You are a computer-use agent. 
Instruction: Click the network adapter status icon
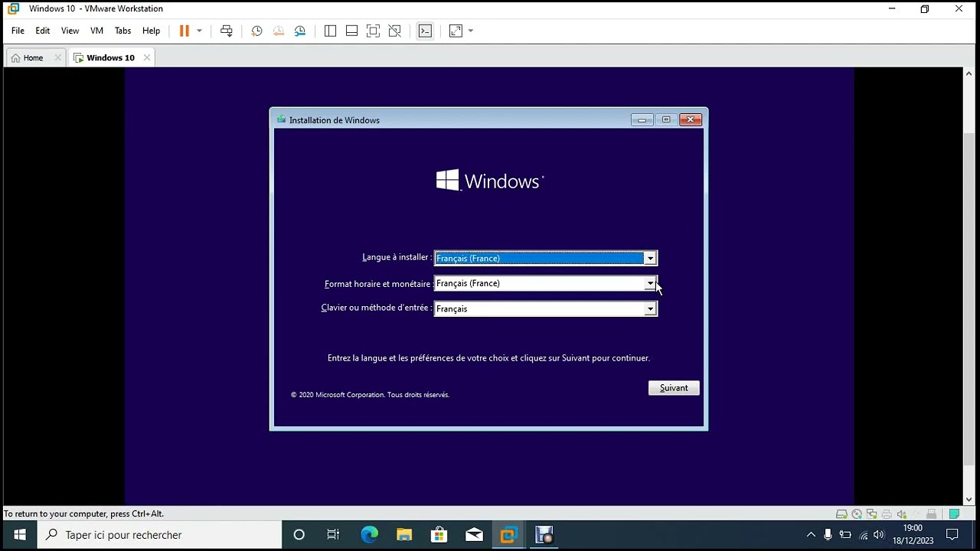coord(872,514)
